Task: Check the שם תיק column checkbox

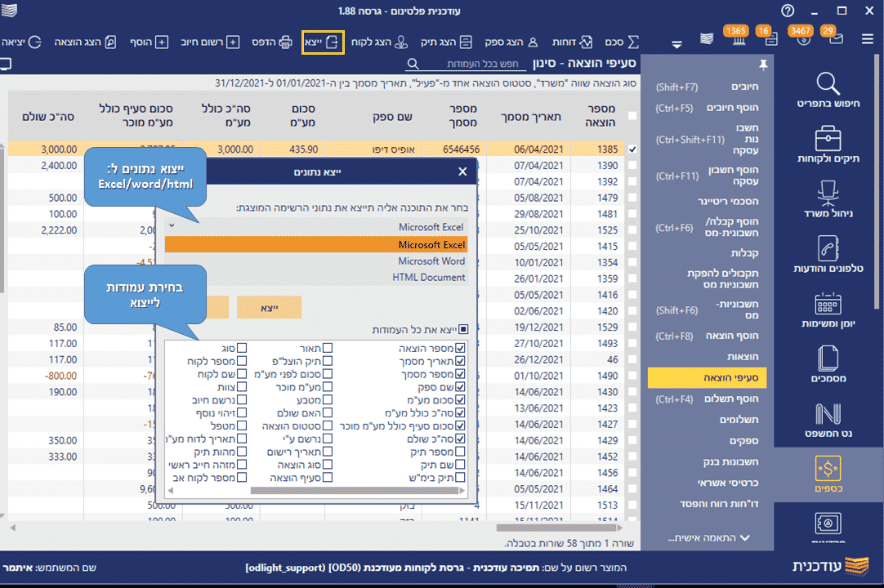Action: click(460, 465)
